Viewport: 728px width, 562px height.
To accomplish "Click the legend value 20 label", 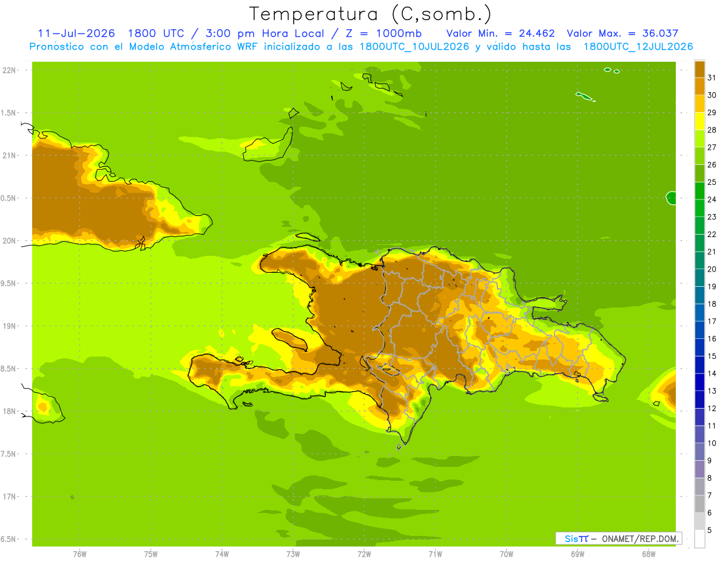I will click(712, 269).
